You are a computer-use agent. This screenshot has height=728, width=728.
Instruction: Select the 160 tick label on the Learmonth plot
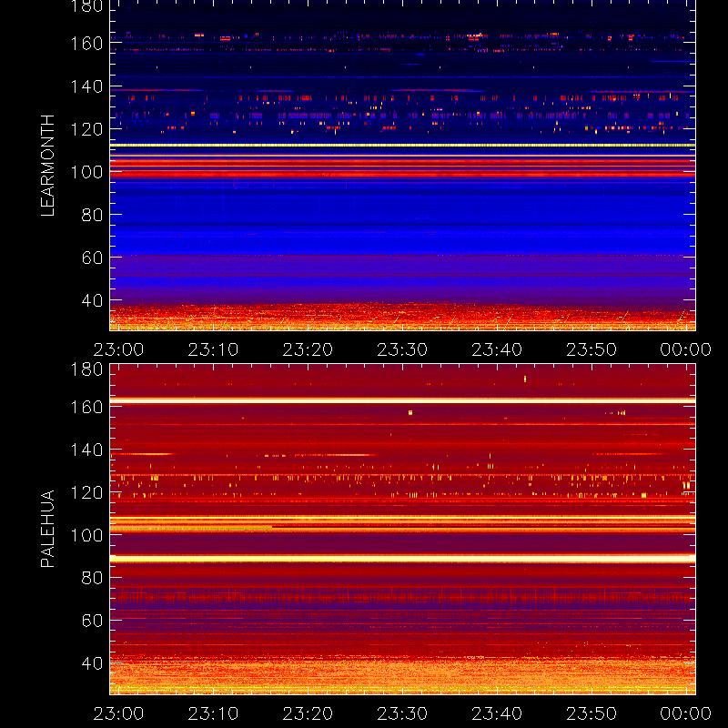click(x=86, y=44)
